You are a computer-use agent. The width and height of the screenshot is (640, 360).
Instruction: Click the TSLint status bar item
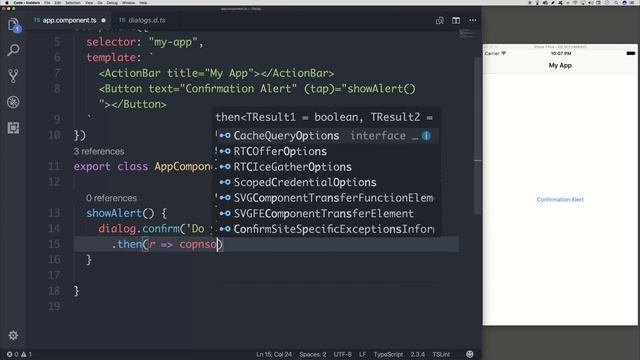(441, 354)
